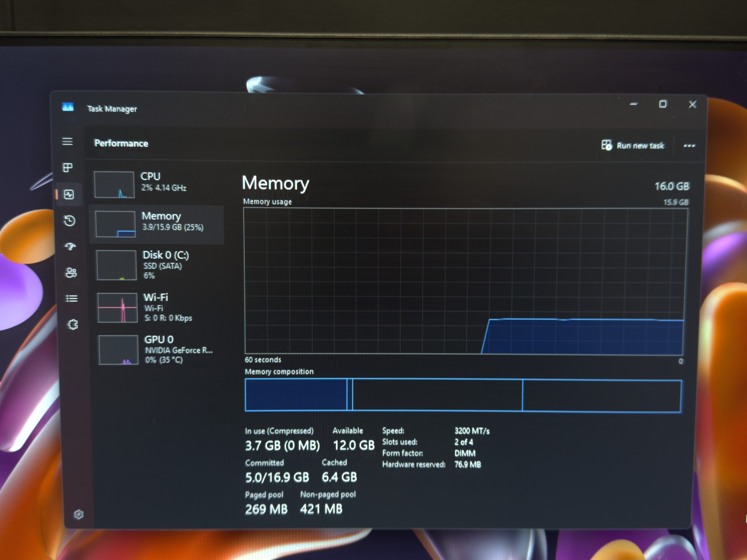Click the Wi-Fi mini graph thumbnail

point(117,308)
